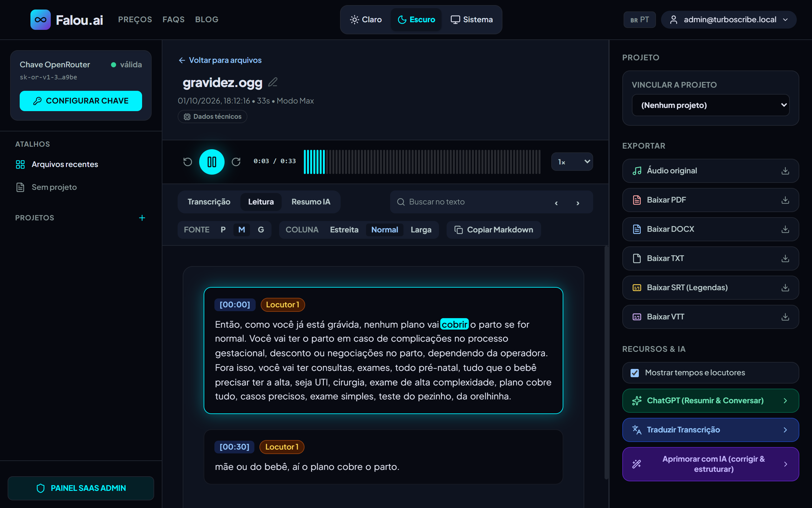Viewport: 812px width, 508px height.
Task: Switch to Claro theme
Action: pyautogui.click(x=366, y=19)
